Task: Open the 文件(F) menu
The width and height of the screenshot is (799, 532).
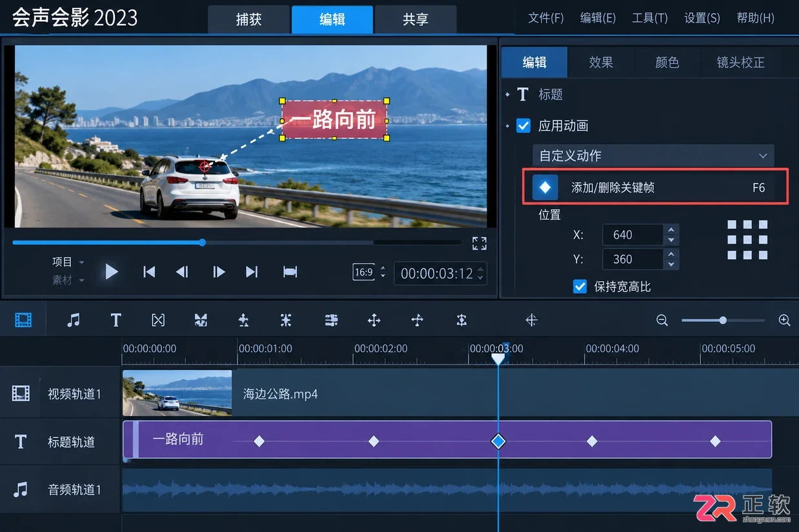Action: coord(546,18)
